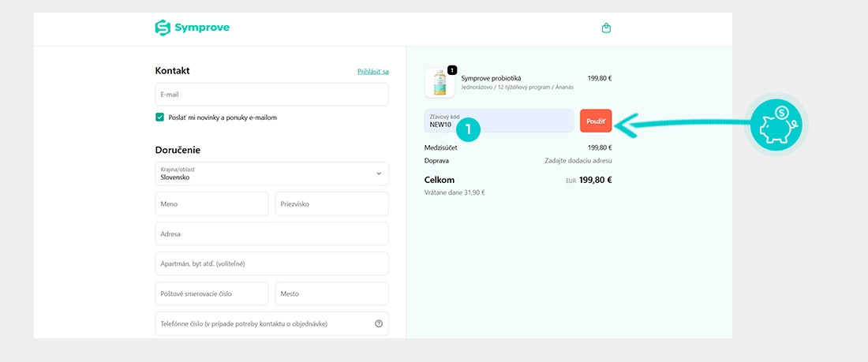This screenshot has height=362, width=868.
Task: Click the Kontakt section heading
Action: pos(173,71)
